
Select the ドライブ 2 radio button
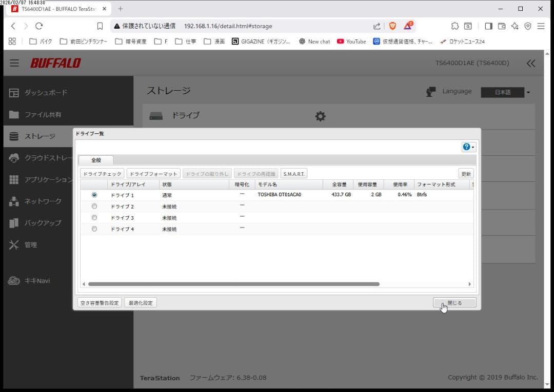coord(94,206)
